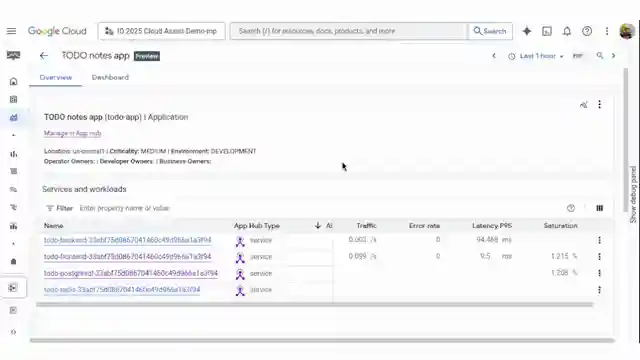Switch to the Dashboard tab
Viewport: 640px width, 360px height.
coord(110,78)
